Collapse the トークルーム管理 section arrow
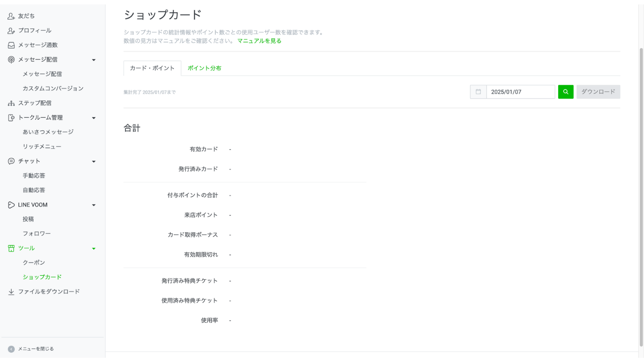 [x=94, y=118]
